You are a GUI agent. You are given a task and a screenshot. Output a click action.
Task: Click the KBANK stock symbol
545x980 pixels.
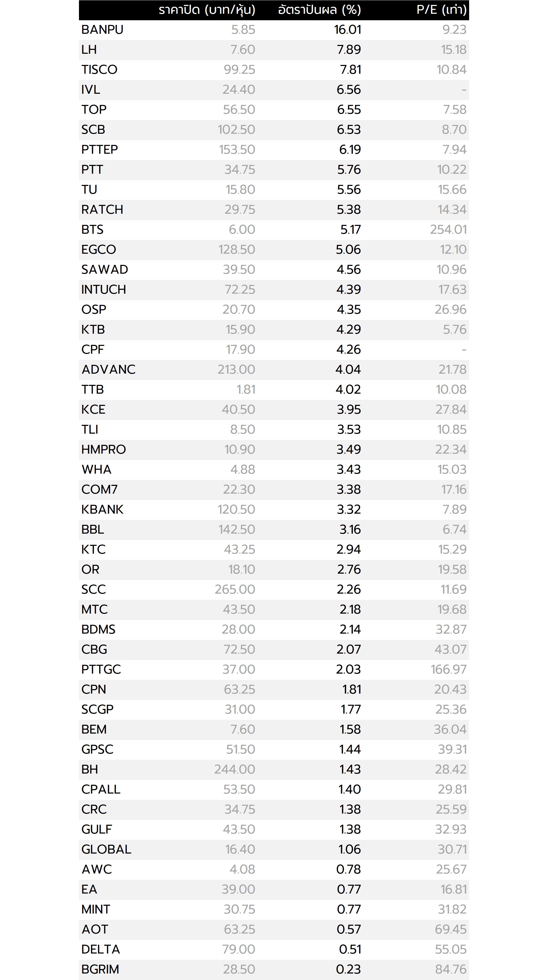coord(102,509)
